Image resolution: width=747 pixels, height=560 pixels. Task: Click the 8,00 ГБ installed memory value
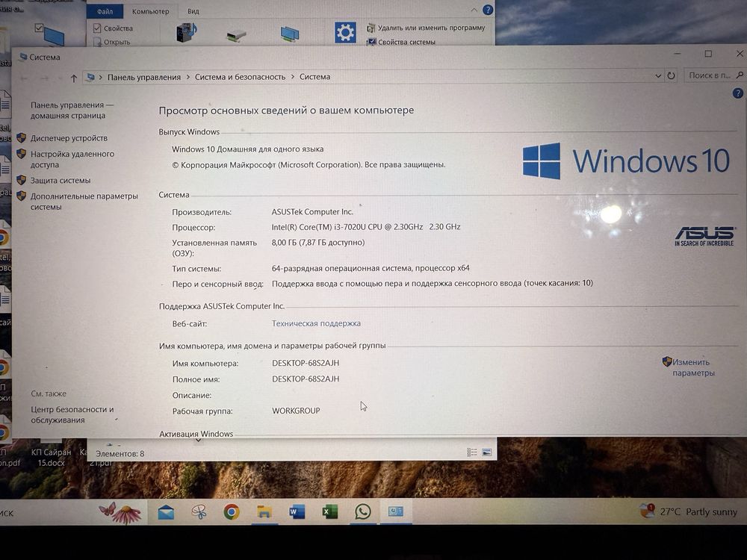click(x=317, y=243)
